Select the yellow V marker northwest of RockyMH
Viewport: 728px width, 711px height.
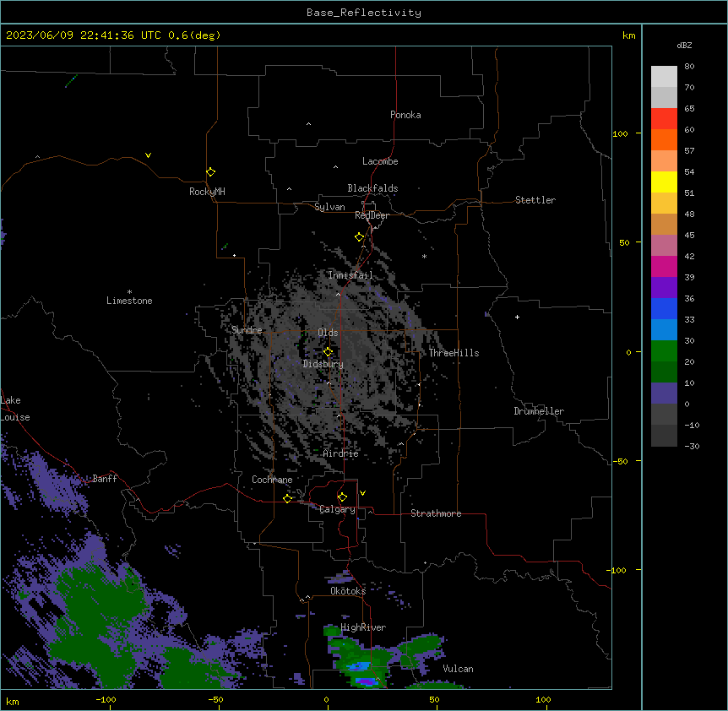pos(148,155)
